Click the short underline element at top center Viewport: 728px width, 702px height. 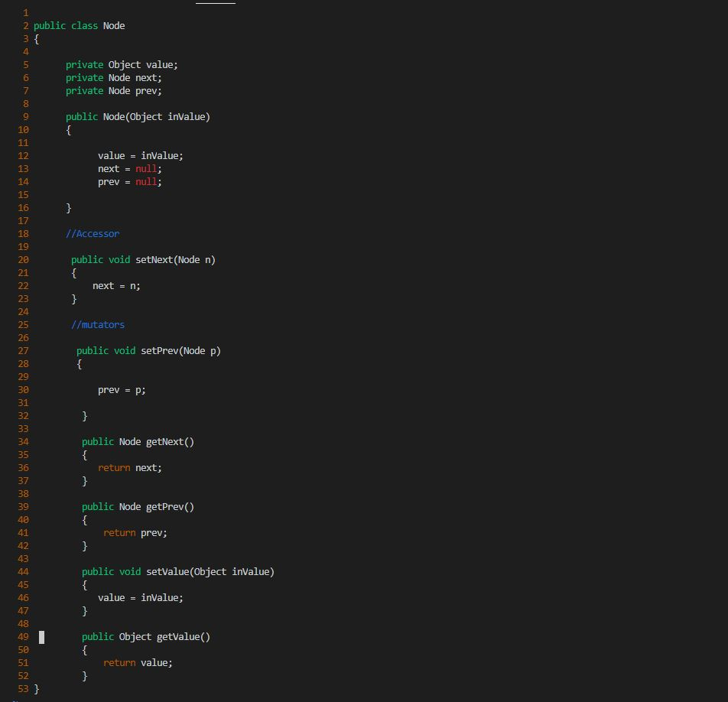point(215,3)
